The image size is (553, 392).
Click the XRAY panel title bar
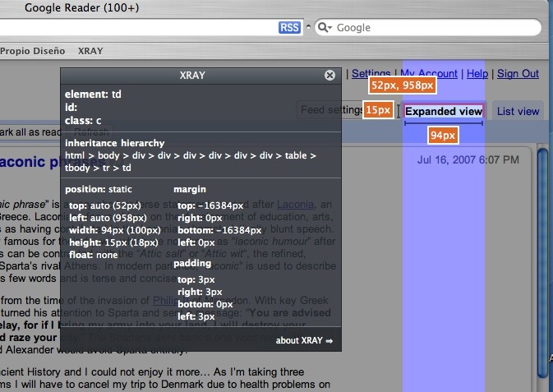tap(200, 76)
